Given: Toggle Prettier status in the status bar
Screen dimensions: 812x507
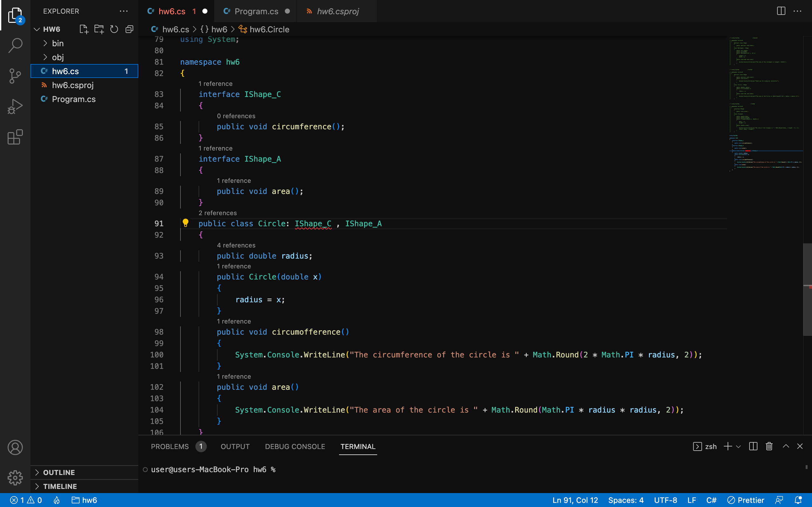Looking at the screenshot, I should (x=746, y=500).
